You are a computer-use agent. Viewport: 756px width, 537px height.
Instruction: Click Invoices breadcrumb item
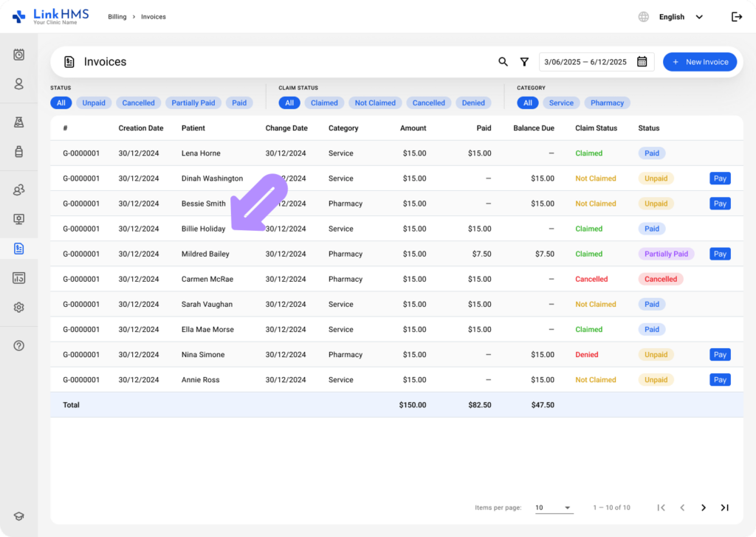coord(154,17)
